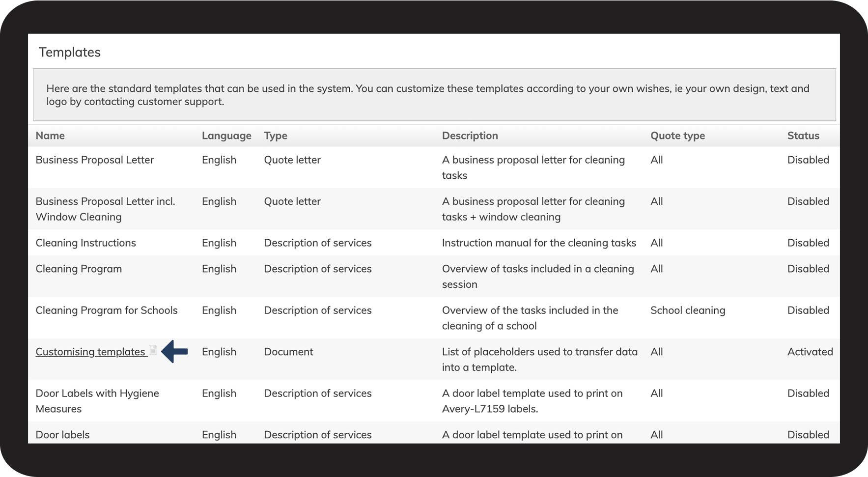This screenshot has width=868, height=477.
Task: Click the Language column header
Action: 226,136
